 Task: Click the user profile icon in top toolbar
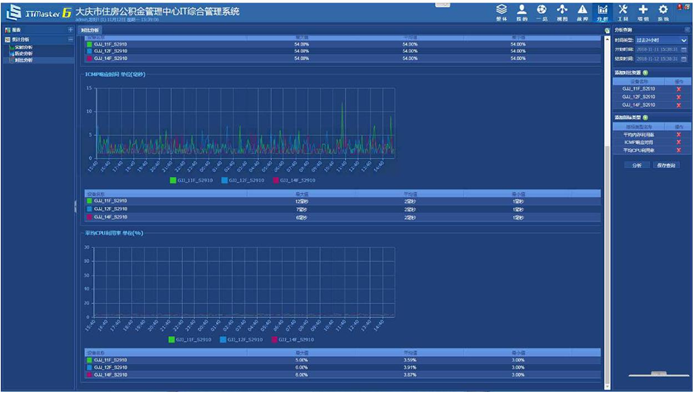click(522, 12)
